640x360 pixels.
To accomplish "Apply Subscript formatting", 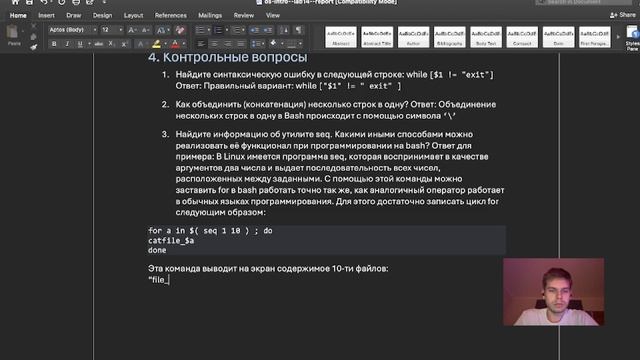I will pos(111,44).
